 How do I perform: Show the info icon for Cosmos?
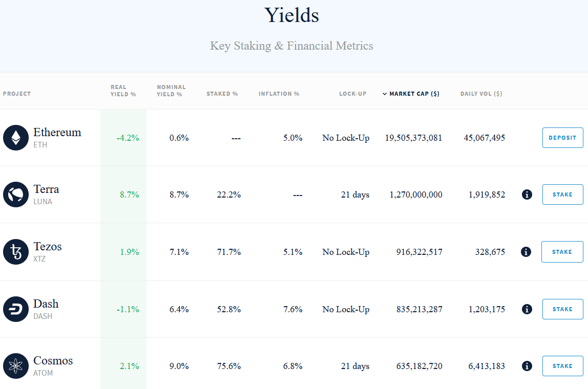click(x=527, y=366)
